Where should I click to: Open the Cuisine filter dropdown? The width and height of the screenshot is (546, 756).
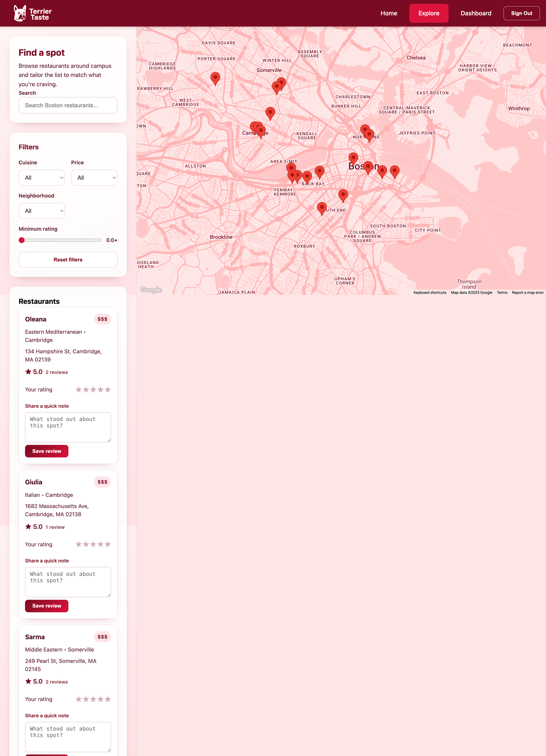(x=42, y=178)
